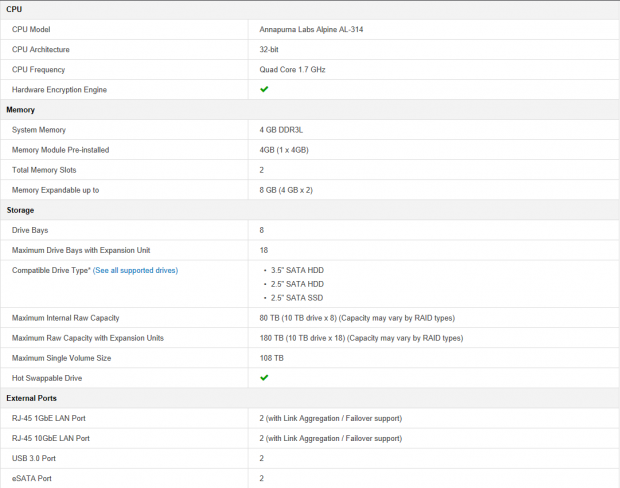This screenshot has width=620, height=488.
Task: Open the See all supported drives link
Action: click(135, 270)
